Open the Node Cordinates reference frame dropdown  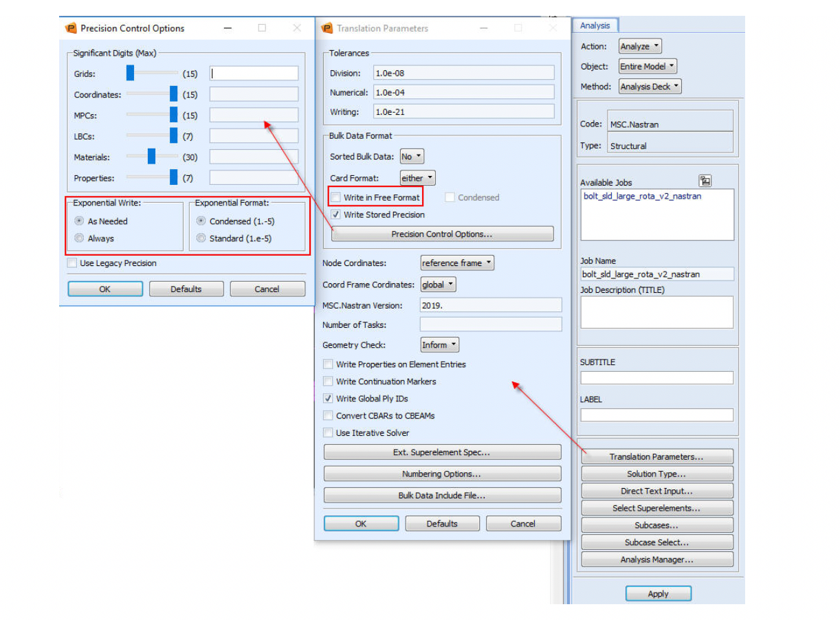click(x=456, y=263)
